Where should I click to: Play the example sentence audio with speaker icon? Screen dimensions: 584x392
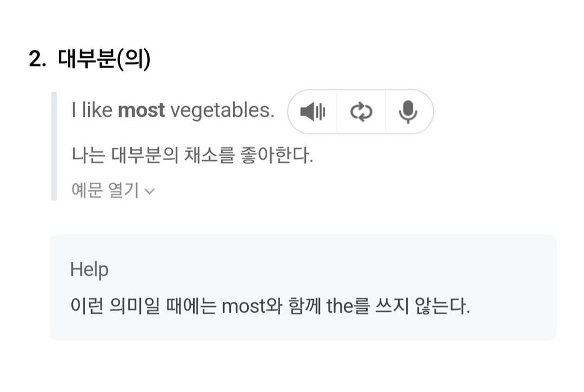pyautogui.click(x=312, y=112)
